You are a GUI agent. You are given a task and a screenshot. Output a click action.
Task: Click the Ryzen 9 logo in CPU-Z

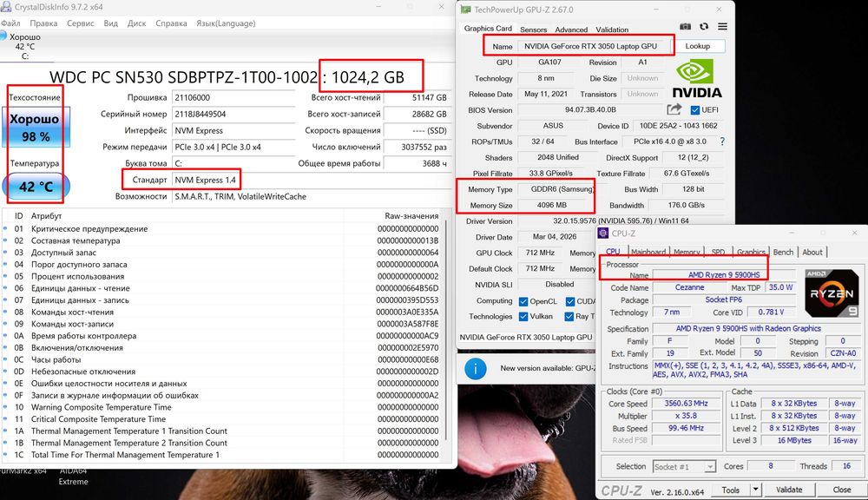click(x=832, y=293)
